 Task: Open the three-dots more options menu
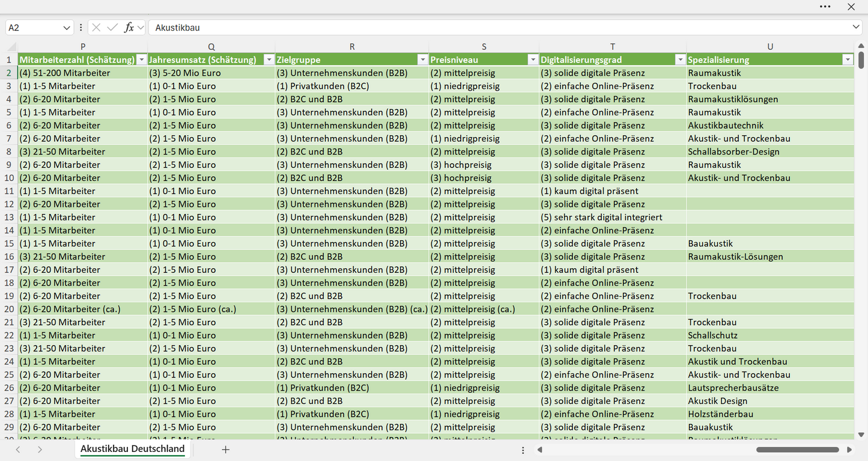click(x=825, y=7)
